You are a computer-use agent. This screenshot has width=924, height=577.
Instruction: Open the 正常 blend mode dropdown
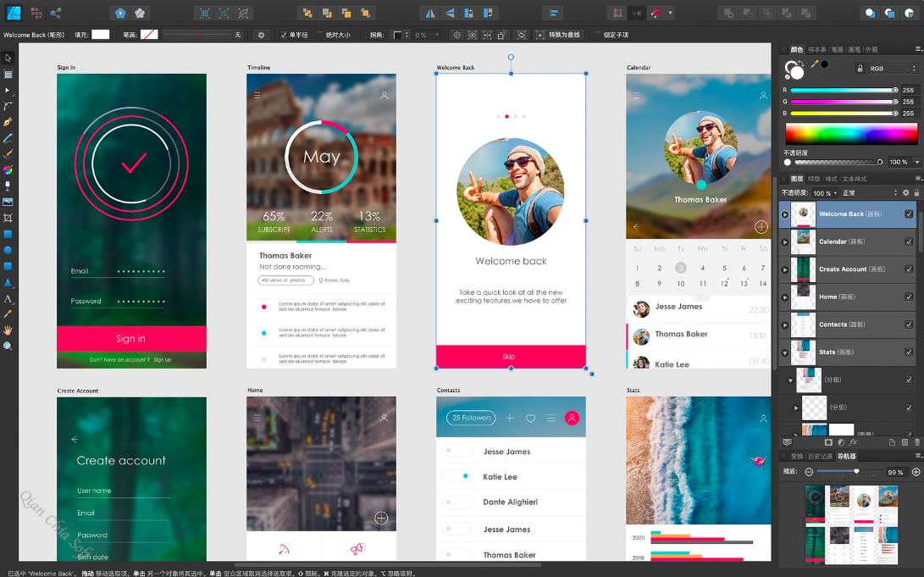(870, 192)
